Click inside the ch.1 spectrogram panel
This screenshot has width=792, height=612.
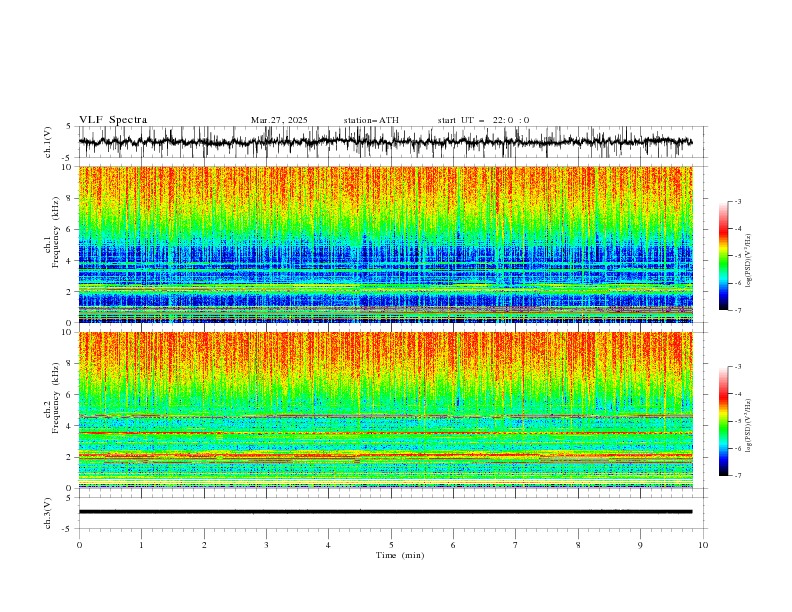tap(385, 244)
